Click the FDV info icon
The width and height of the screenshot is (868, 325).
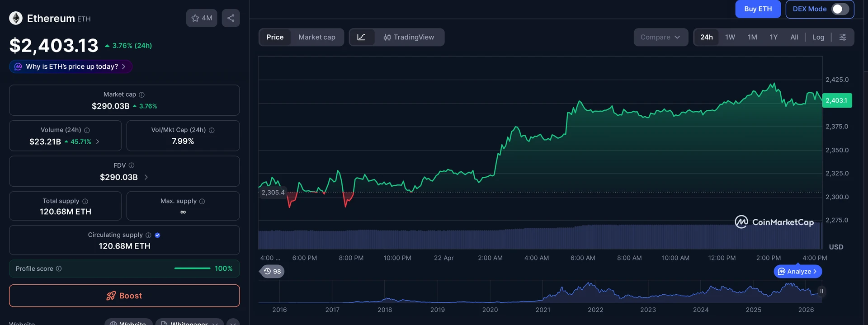coord(132,165)
